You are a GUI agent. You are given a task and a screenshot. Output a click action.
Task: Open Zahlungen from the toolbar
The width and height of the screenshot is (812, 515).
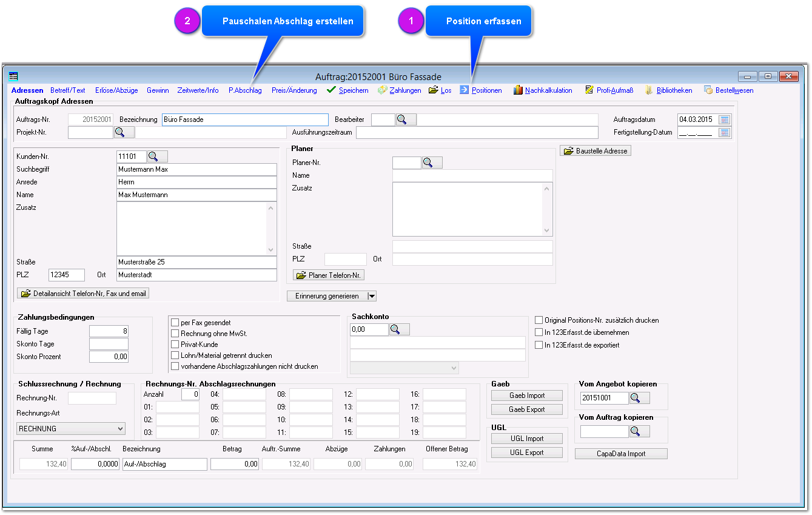click(x=399, y=90)
